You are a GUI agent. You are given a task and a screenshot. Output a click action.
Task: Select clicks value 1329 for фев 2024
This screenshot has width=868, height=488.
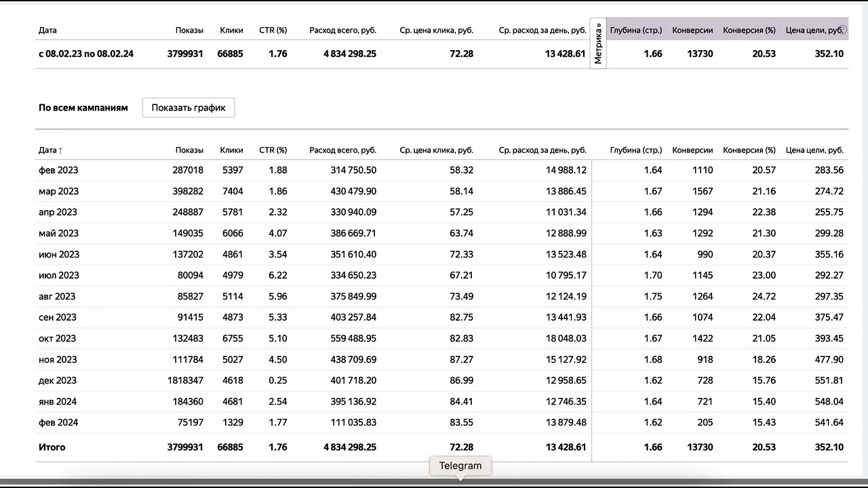point(232,422)
